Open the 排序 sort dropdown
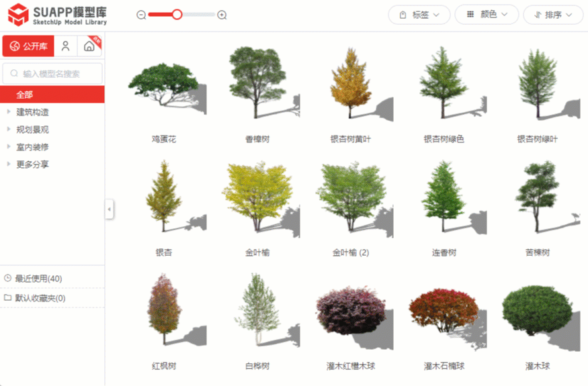 coord(553,15)
